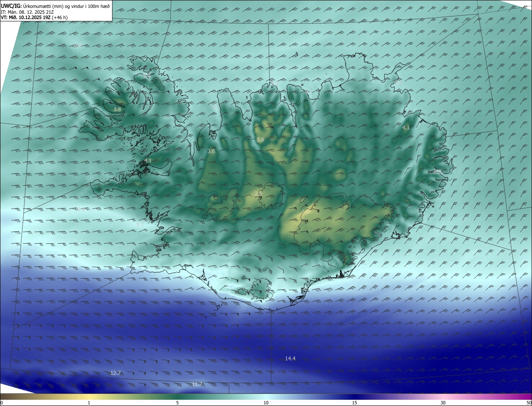Select the 11.7 value label on the map
The image size is (532, 406).
point(197,384)
